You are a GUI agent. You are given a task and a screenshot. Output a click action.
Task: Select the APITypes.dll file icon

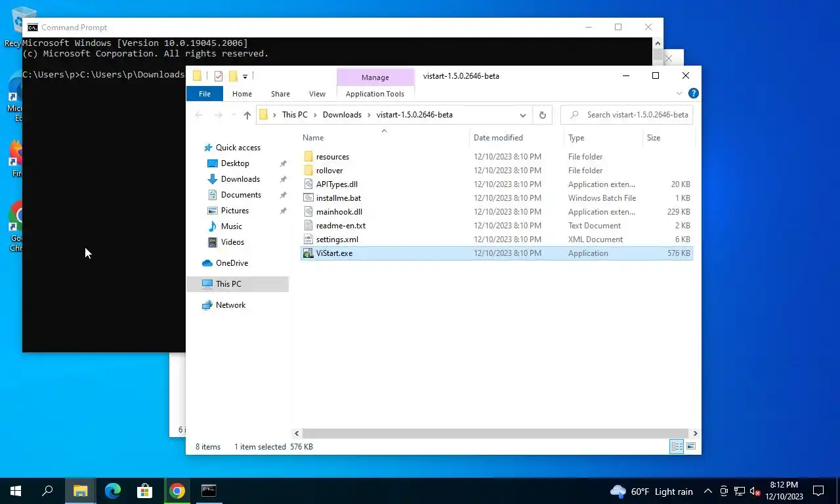[x=308, y=184]
